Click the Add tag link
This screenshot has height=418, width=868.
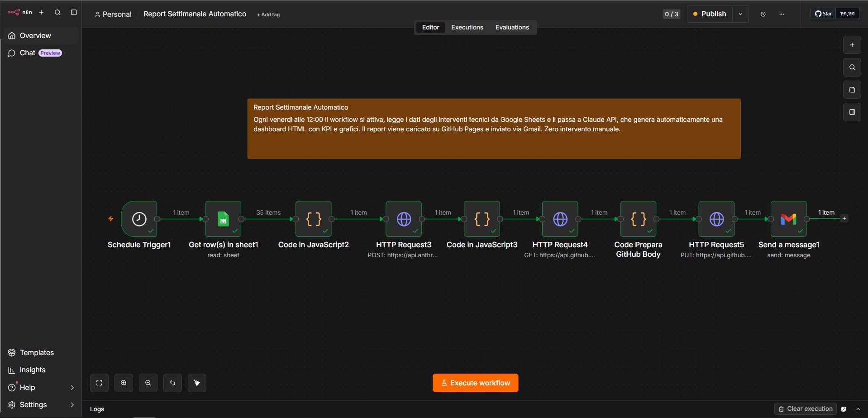click(268, 14)
